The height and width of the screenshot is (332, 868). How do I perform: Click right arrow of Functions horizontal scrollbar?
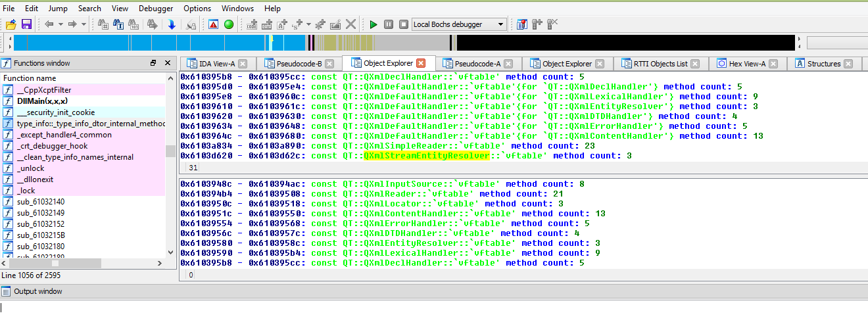pyautogui.click(x=159, y=263)
